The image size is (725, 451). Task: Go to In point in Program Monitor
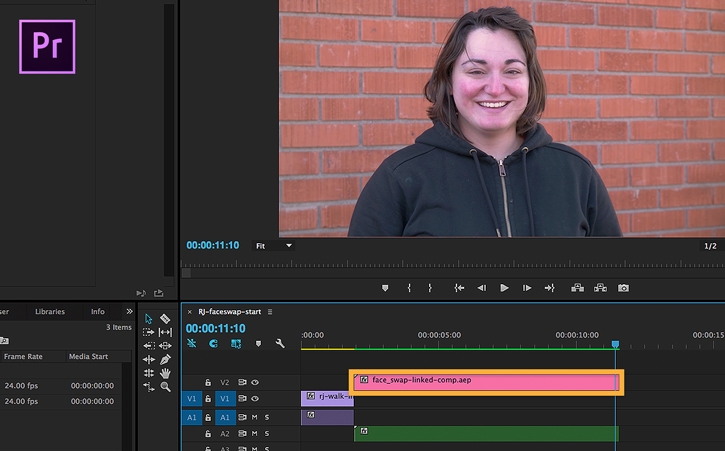coord(459,288)
